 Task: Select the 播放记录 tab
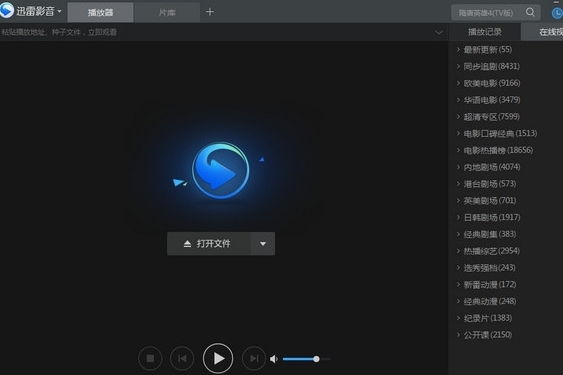[485, 32]
